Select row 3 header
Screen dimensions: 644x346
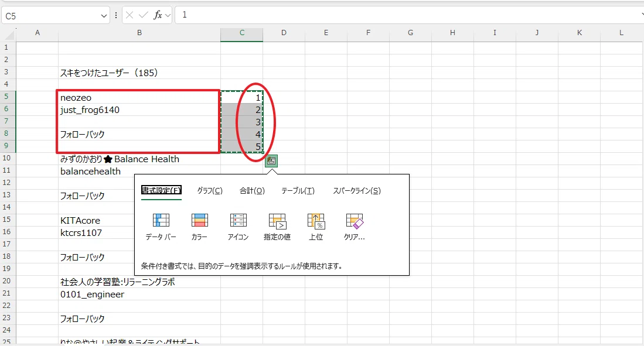point(6,72)
